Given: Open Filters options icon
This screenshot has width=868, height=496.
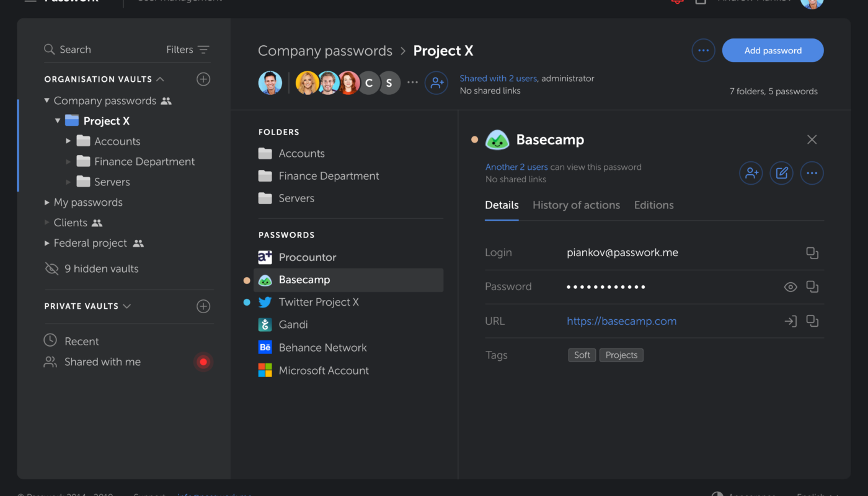Looking at the screenshot, I should point(203,50).
